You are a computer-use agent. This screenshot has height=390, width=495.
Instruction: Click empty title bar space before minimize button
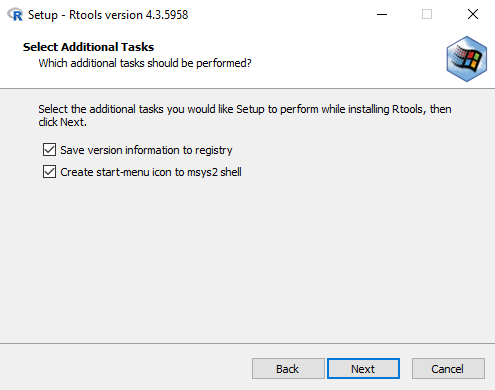click(x=280, y=15)
